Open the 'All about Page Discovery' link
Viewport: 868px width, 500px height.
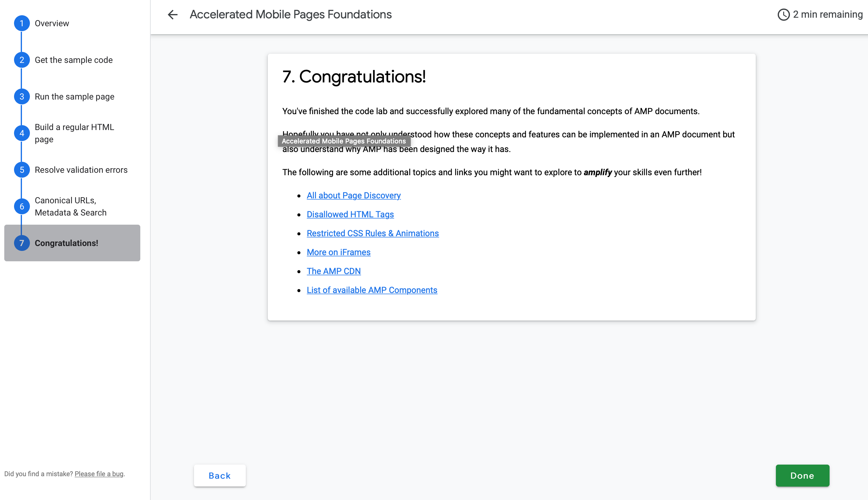(353, 195)
